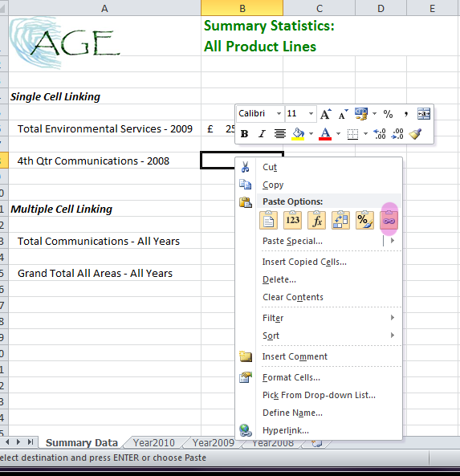This screenshot has height=476, width=460.
Task: Open the Fill Color dropdown arrow
Action: (311, 133)
